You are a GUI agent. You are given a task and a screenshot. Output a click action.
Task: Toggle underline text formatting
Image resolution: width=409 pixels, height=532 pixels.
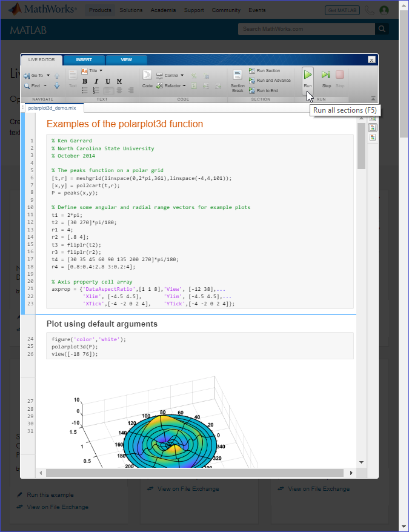(108, 81)
